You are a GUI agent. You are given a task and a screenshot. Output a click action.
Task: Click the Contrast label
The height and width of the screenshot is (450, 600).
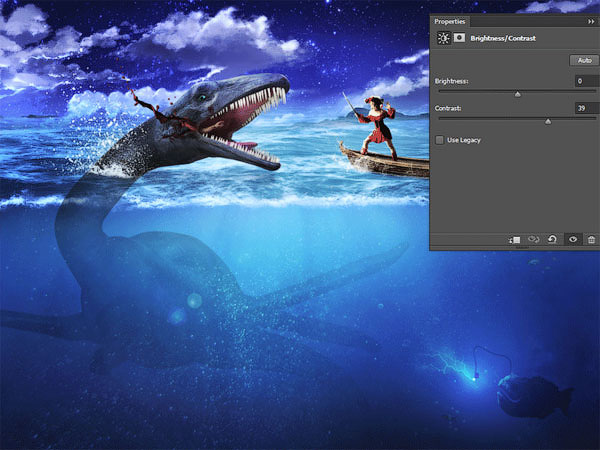pyautogui.click(x=448, y=108)
